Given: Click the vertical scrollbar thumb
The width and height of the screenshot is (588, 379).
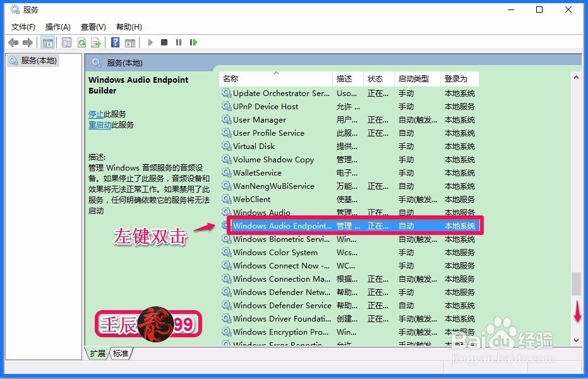Looking at the screenshot, I should (x=577, y=284).
